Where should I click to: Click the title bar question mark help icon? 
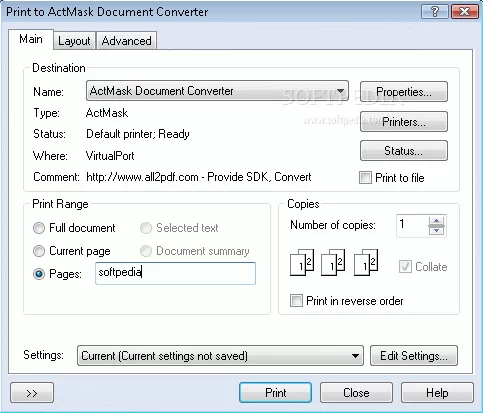pos(435,12)
